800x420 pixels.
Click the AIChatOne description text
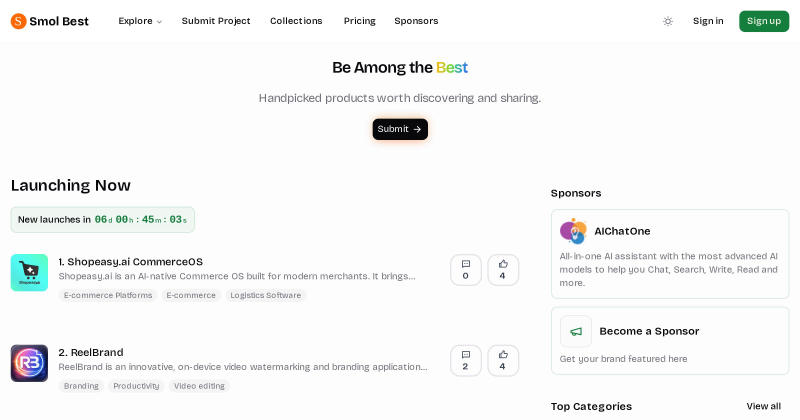coord(668,269)
